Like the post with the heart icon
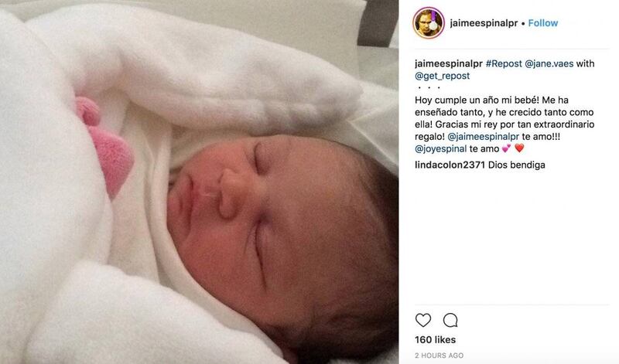Image resolution: width=619 pixels, height=364 pixels. coord(422,320)
